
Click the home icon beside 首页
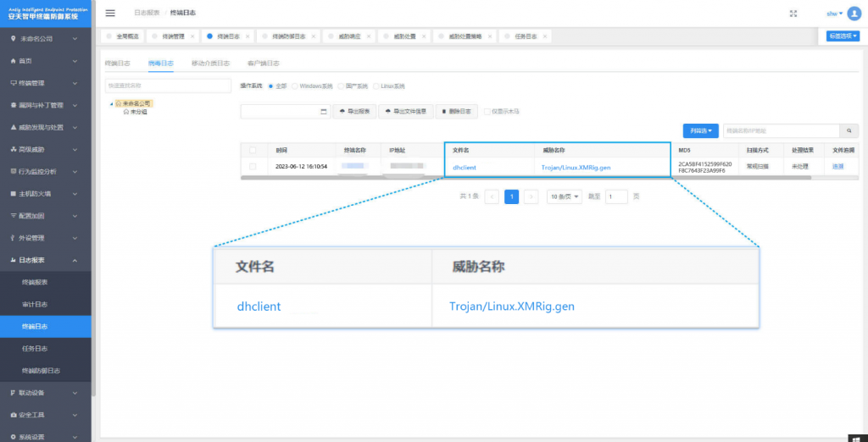[x=13, y=61]
